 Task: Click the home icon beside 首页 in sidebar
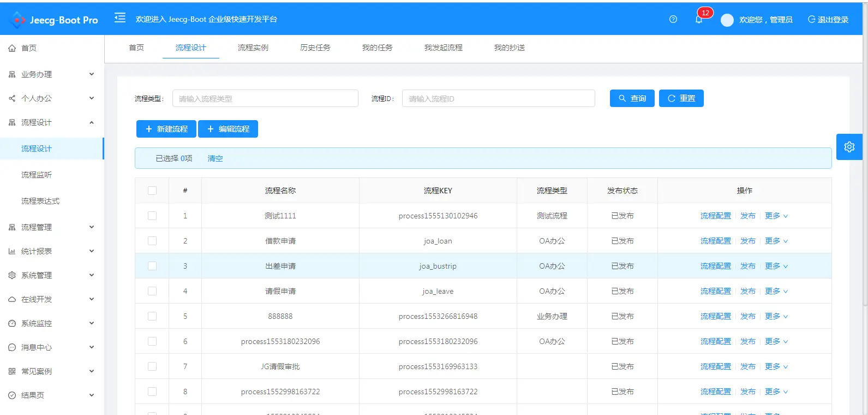[12, 48]
